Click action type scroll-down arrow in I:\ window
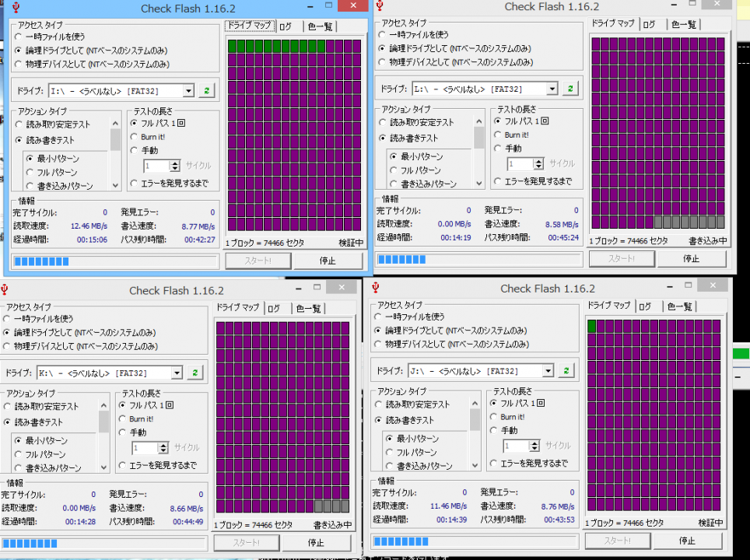 coord(115,185)
